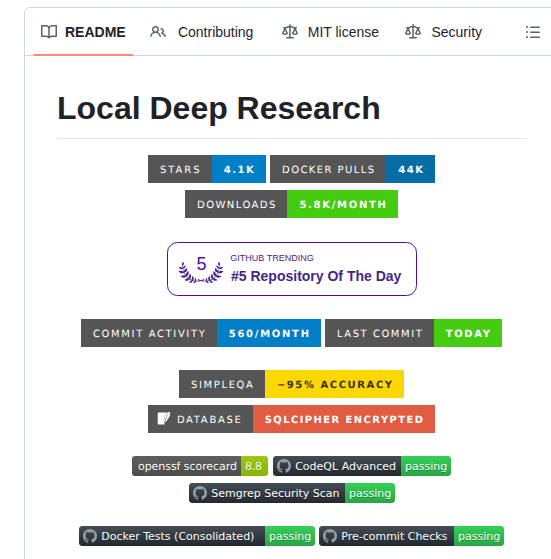Open the README tab
Viewport: 551px width, 559px height.
point(83,32)
